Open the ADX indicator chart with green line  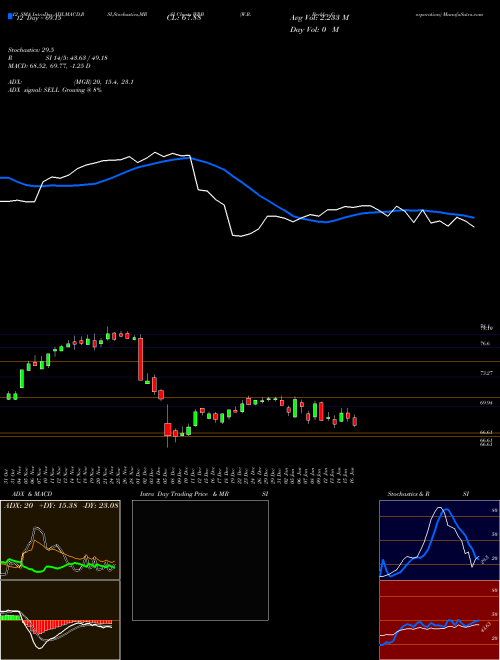[x=60, y=540]
